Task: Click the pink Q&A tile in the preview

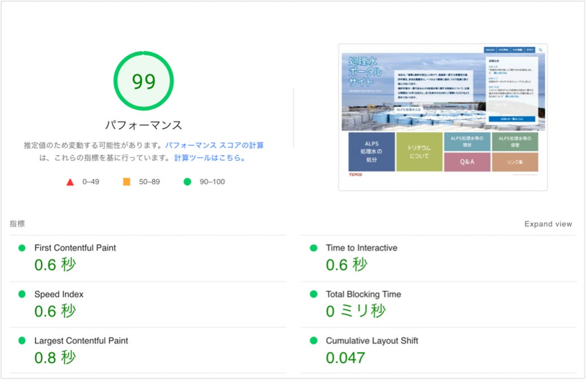Action: (x=467, y=162)
